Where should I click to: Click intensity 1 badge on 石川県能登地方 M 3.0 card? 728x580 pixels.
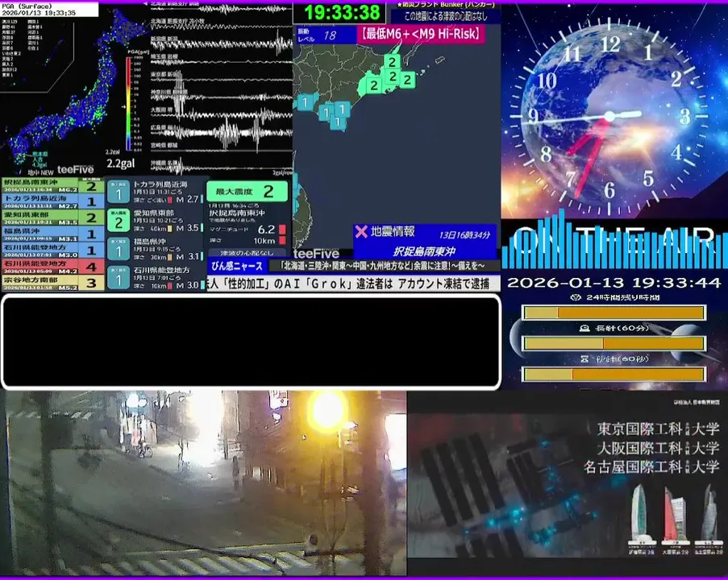[119, 279]
